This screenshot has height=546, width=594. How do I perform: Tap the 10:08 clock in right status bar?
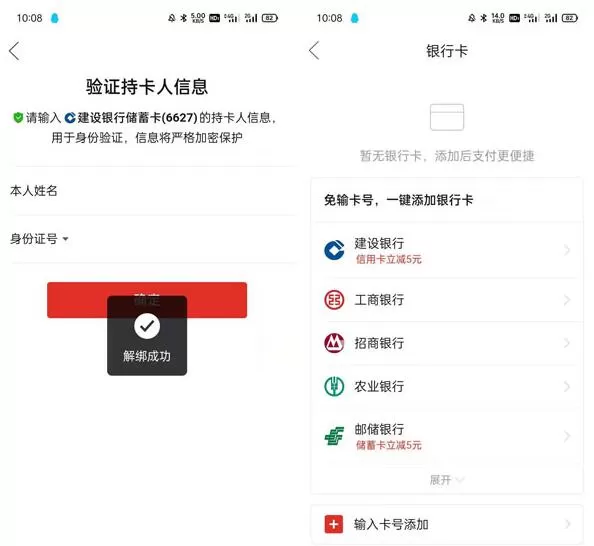click(x=330, y=18)
